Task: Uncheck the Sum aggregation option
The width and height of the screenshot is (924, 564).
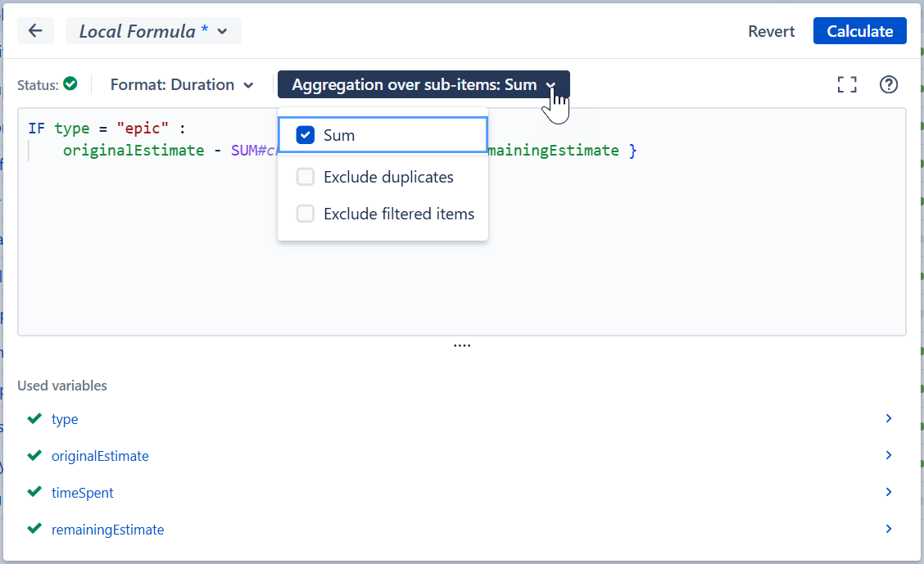Action: coord(305,135)
